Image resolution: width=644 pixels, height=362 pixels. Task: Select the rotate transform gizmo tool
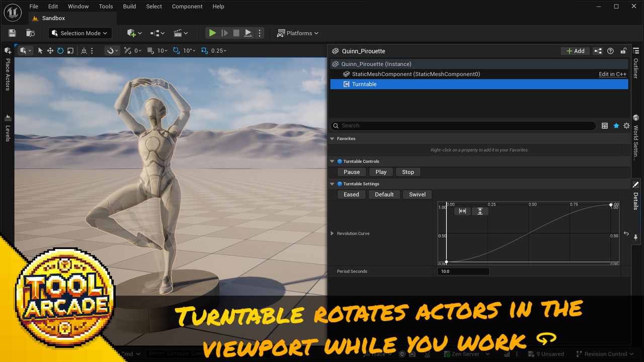60,51
